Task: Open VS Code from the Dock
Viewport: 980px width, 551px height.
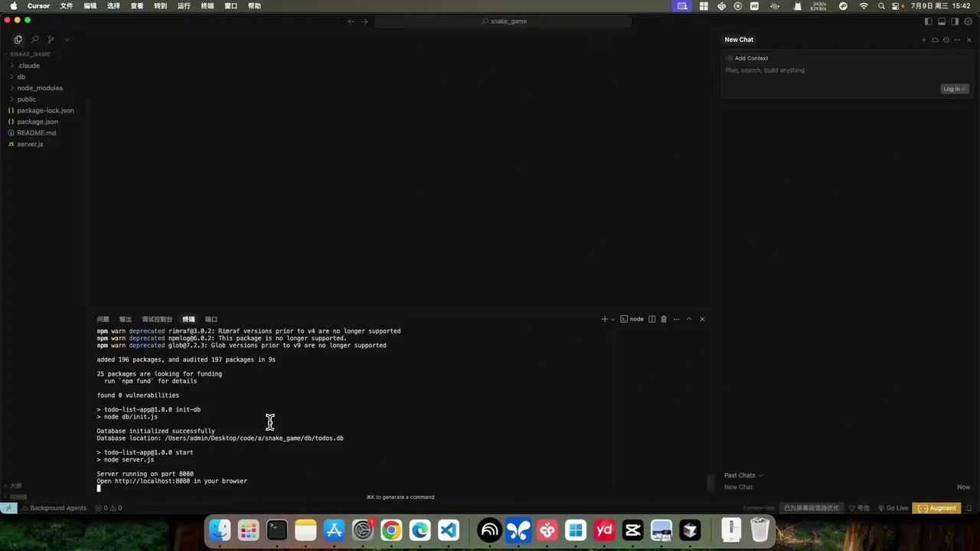Action: pyautogui.click(x=448, y=529)
